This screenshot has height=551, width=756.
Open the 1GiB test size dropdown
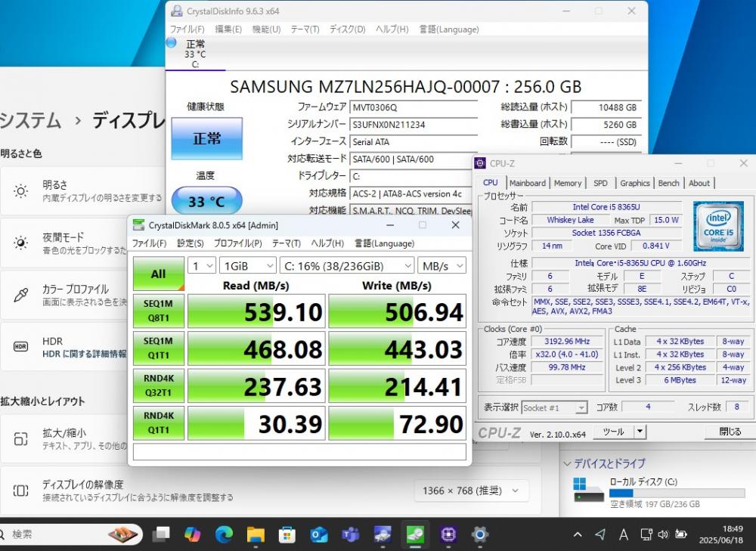click(248, 265)
